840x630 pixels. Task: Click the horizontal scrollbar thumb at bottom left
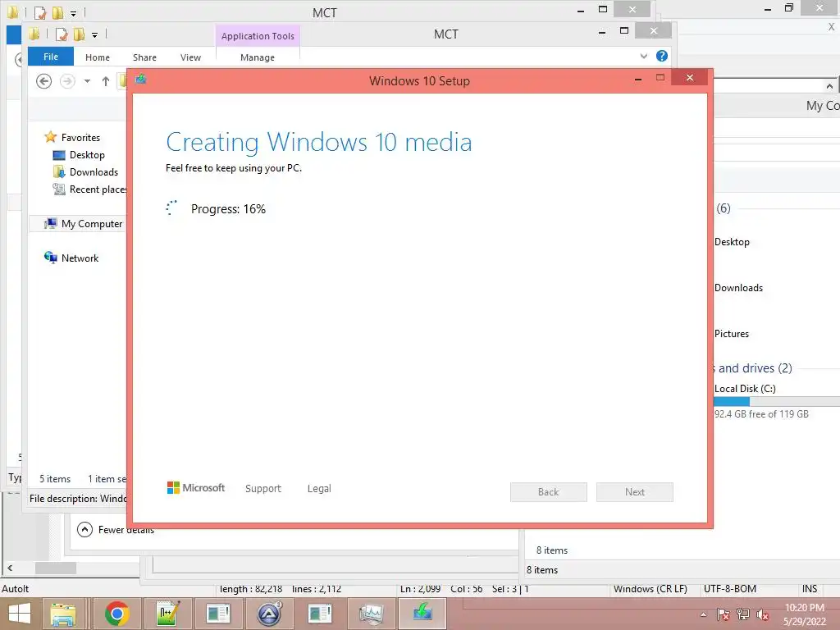click(x=55, y=568)
